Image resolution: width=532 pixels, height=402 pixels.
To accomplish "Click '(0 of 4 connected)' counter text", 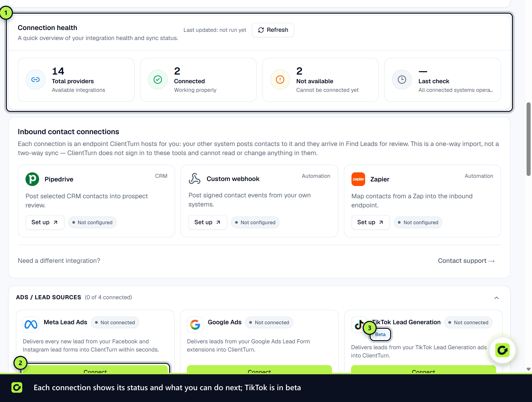I will 108,297.
